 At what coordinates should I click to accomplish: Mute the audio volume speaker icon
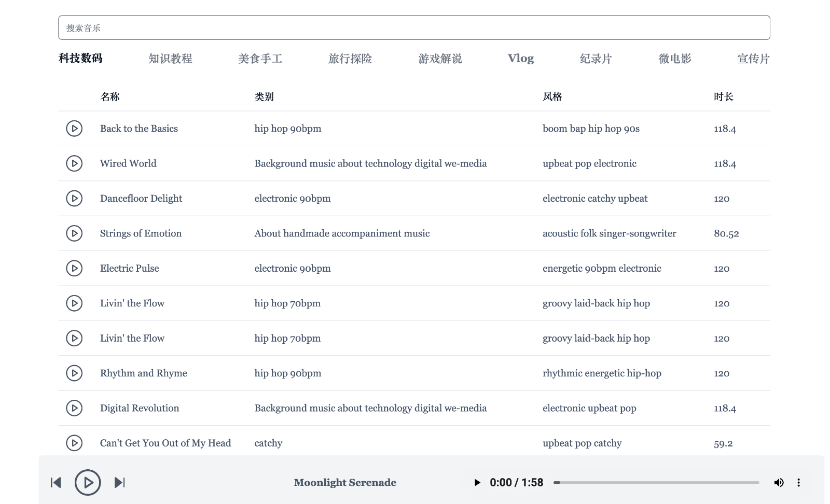pyautogui.click(x=779, y=483)
